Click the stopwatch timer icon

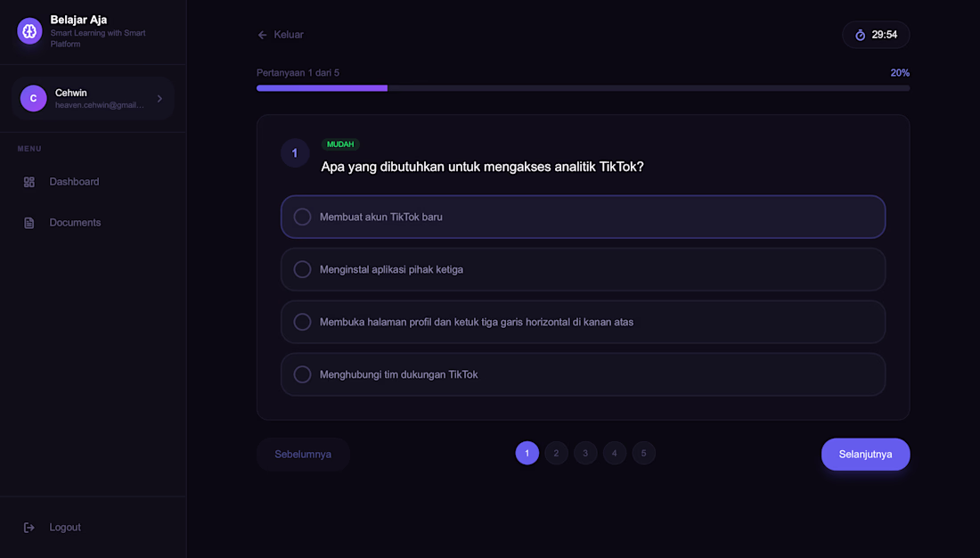click(860, 35)
